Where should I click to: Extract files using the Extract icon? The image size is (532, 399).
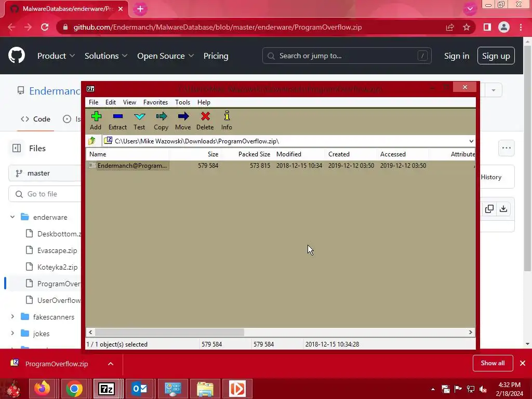coord(117,121)
